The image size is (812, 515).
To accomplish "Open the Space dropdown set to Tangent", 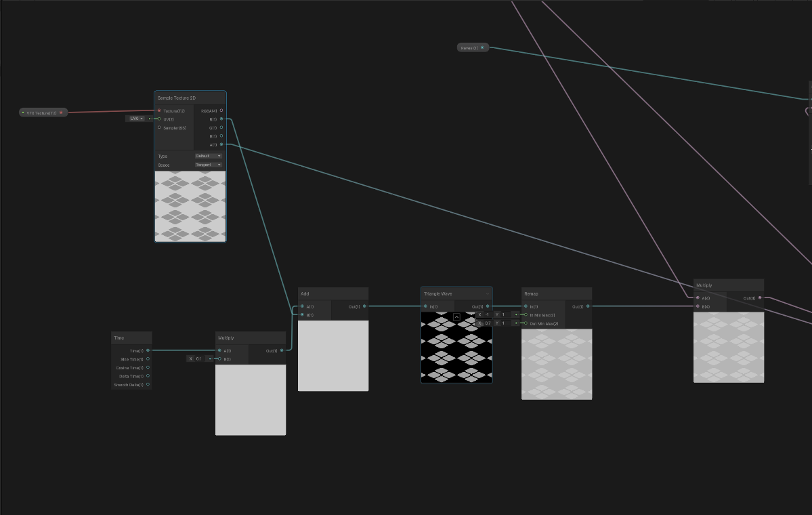I will click(x=208, y=165).
